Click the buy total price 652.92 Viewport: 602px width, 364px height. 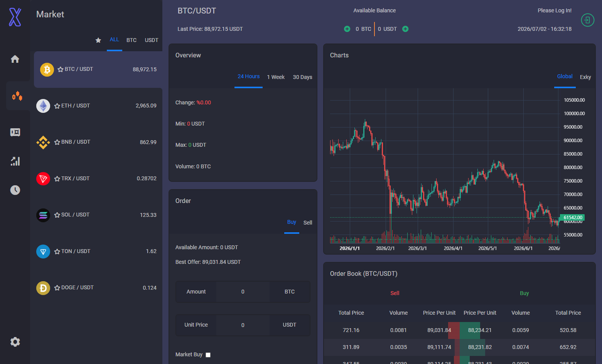point(568,347)
